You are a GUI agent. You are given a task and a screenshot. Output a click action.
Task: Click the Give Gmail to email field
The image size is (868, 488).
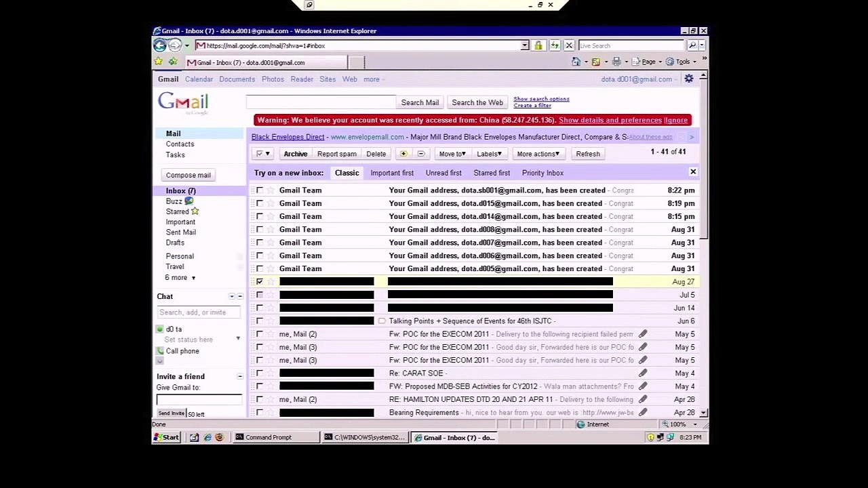click(199, 399)
